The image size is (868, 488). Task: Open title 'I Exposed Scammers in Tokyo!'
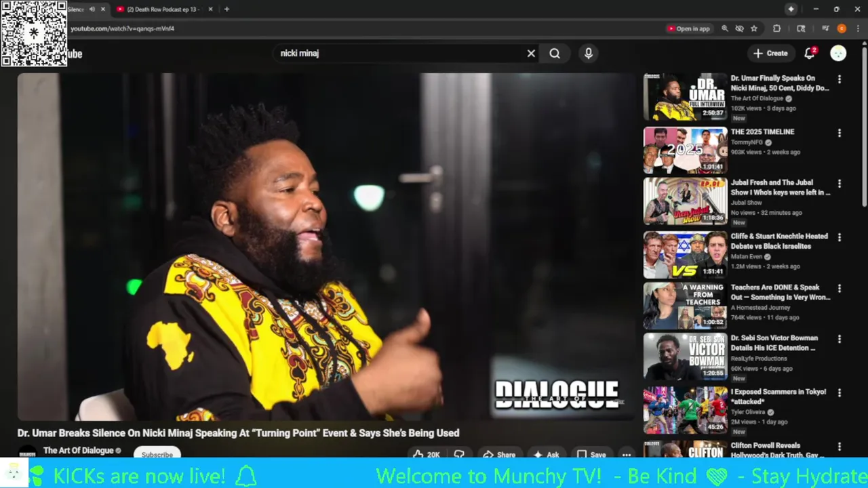click(x=778, y=396)
